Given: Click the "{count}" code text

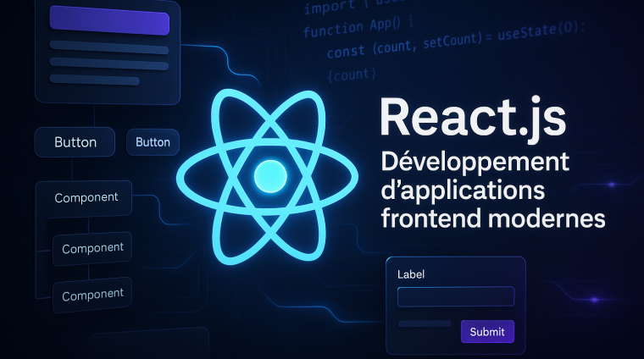Looking at the screenshot, I should pyautogui.click(x=352, y=75).
